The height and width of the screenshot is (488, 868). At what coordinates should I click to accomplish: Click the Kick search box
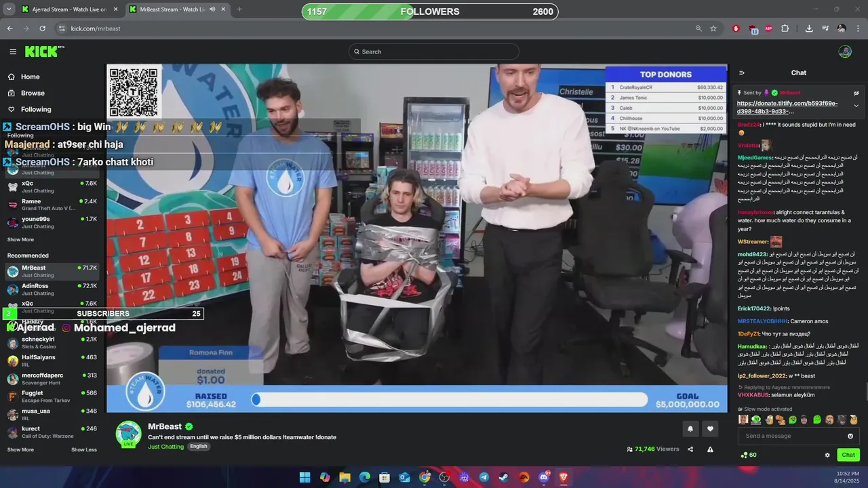pos(434,52)
